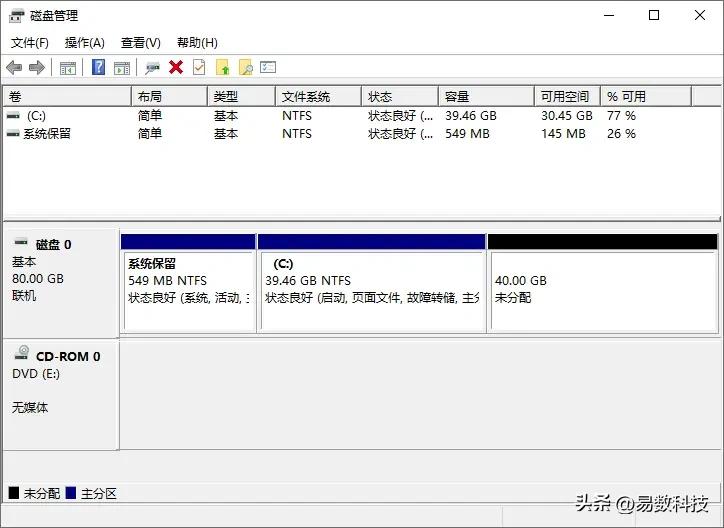Sort by the 可用空间 column header
This screenshot has width=724, height=528.
(567, 96)
